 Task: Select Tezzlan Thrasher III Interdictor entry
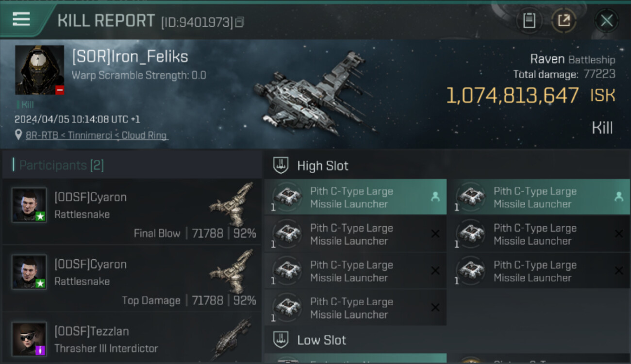[x=131, y=340]
